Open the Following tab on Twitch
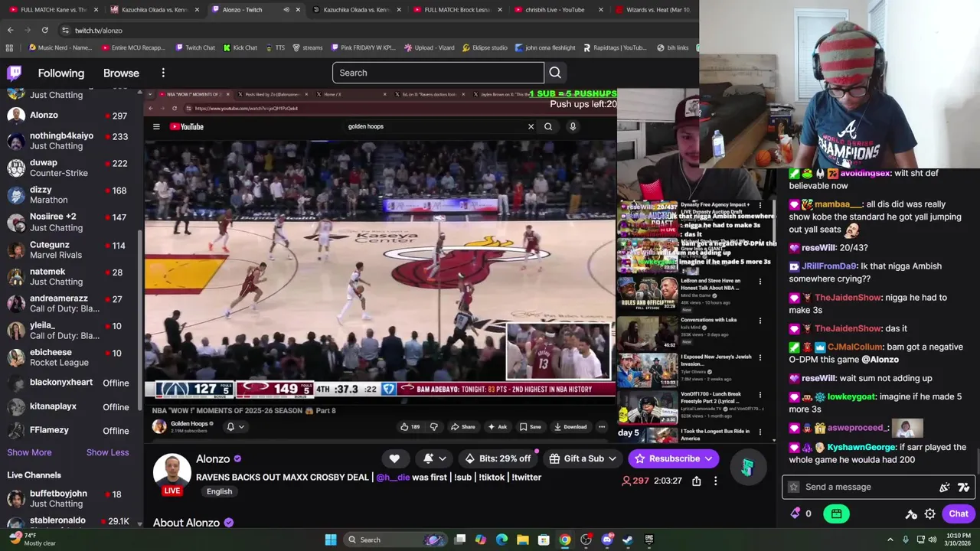Viewport: 980px width, 551px height. tap(61, 73)
